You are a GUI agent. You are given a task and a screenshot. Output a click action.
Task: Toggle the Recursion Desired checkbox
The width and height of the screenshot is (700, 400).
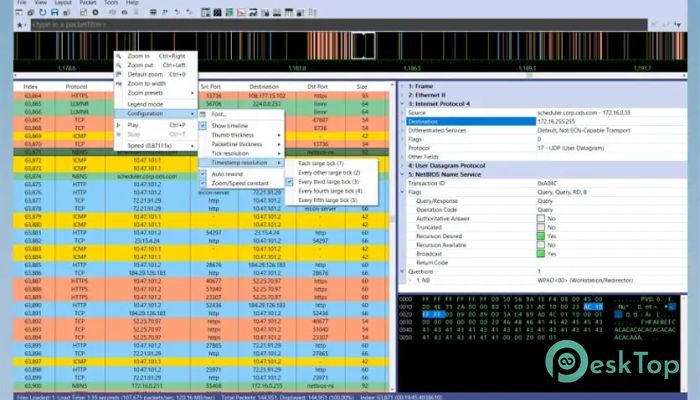541,236
